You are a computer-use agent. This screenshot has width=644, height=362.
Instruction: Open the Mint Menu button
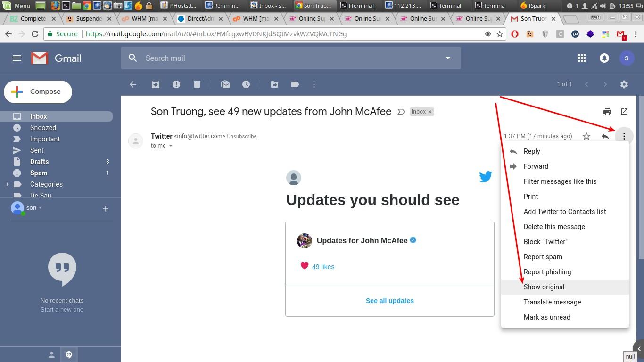point(17,6)
